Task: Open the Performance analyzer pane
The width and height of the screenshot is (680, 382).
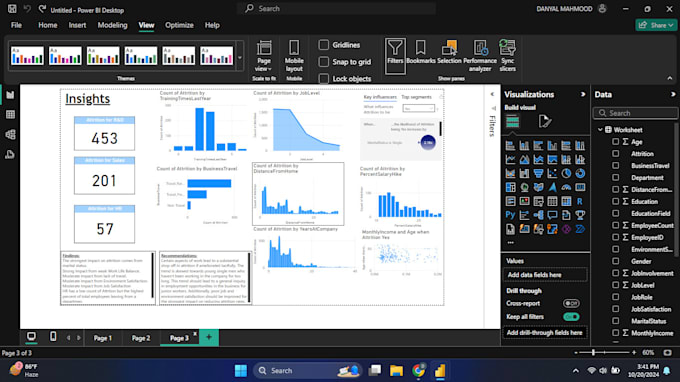Action: tap(480, 56)
